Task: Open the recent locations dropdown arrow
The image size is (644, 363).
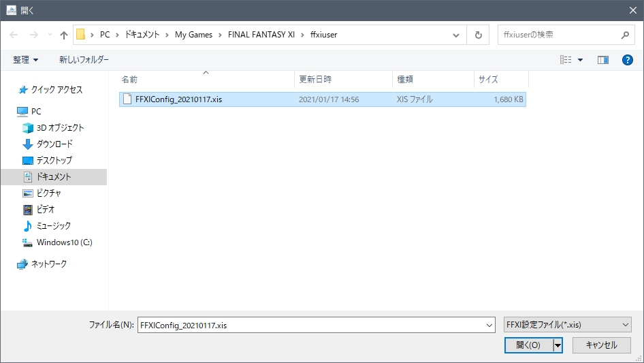Action: coord(50,35)
